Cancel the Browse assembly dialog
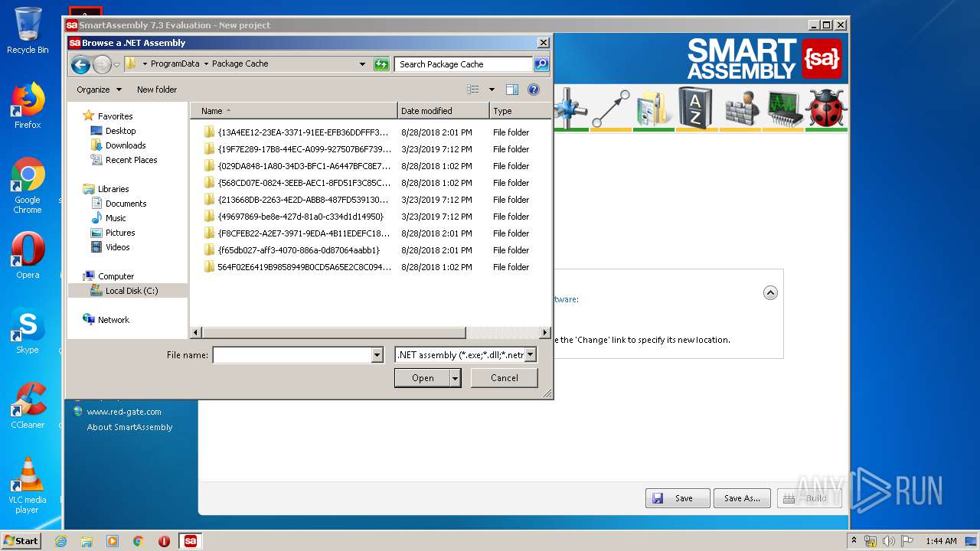This screenshot has height=551, width=980. (x=505, y=378)
